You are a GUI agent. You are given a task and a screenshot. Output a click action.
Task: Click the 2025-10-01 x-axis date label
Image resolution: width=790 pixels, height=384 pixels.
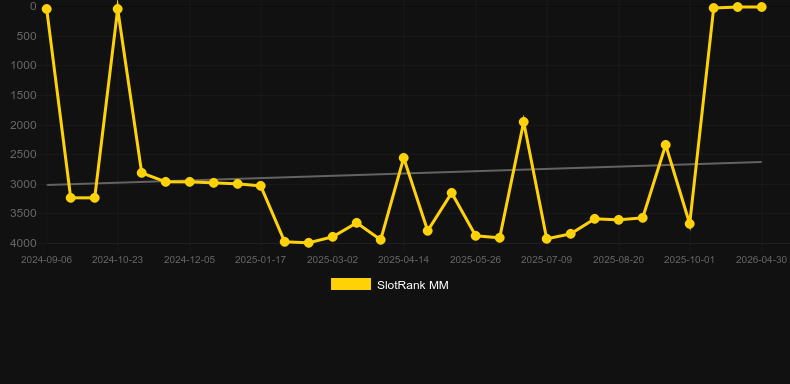[x=690, y=260]
